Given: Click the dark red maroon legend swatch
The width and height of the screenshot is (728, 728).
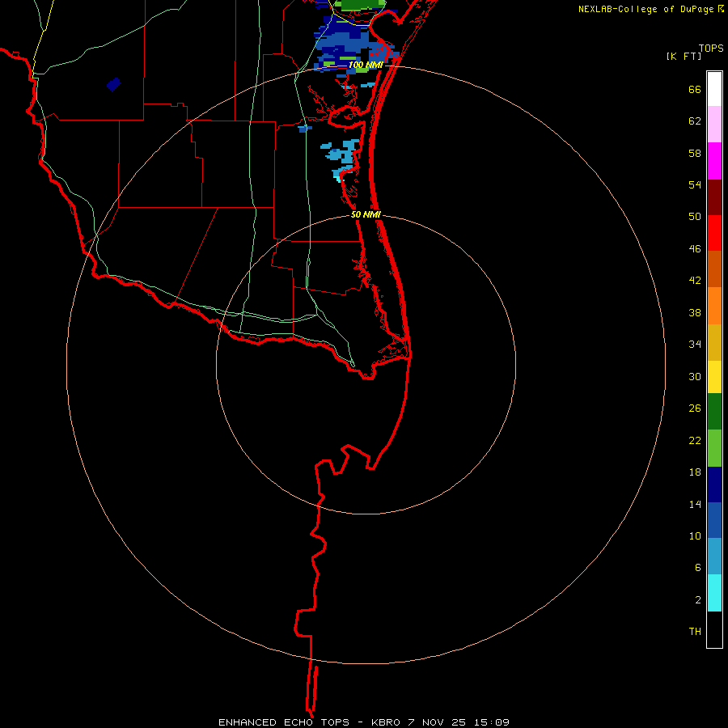Looking at the screenshot, I should [714, 197].
